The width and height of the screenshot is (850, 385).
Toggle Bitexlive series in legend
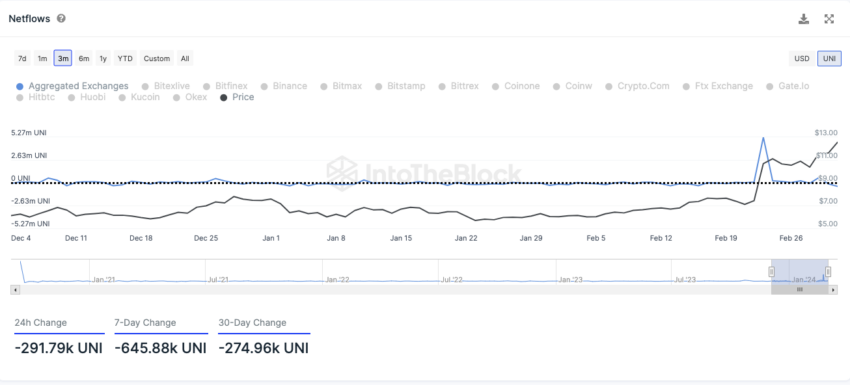[x=167, y=86]
